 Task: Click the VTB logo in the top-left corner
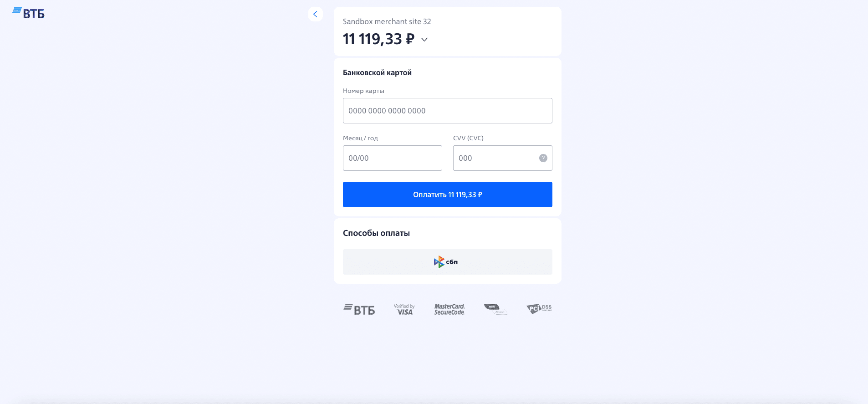(x=28, y=13)
